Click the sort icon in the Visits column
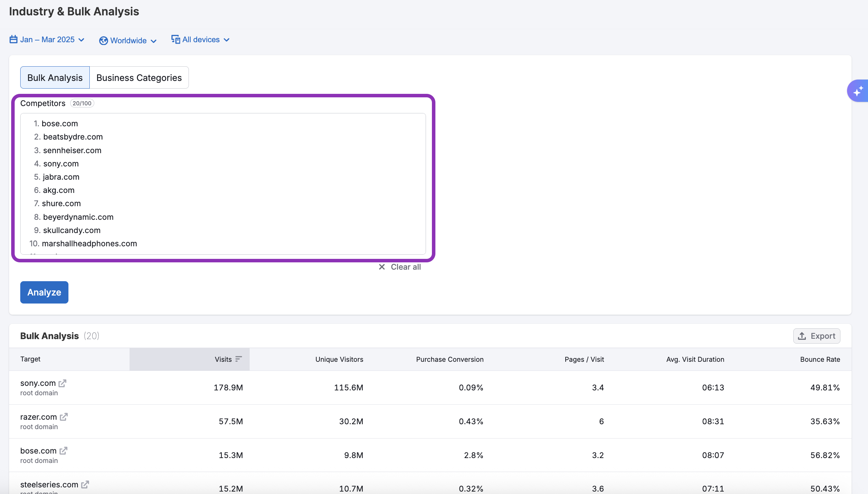868x494 pixels. click(239, 359)
